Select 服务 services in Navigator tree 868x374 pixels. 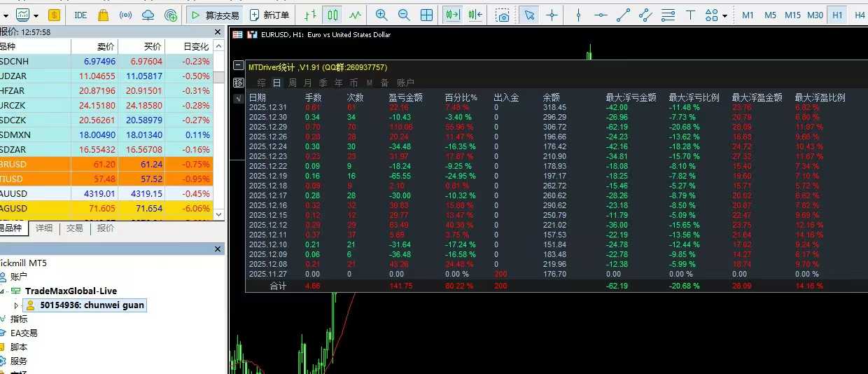tap(19, 361)
